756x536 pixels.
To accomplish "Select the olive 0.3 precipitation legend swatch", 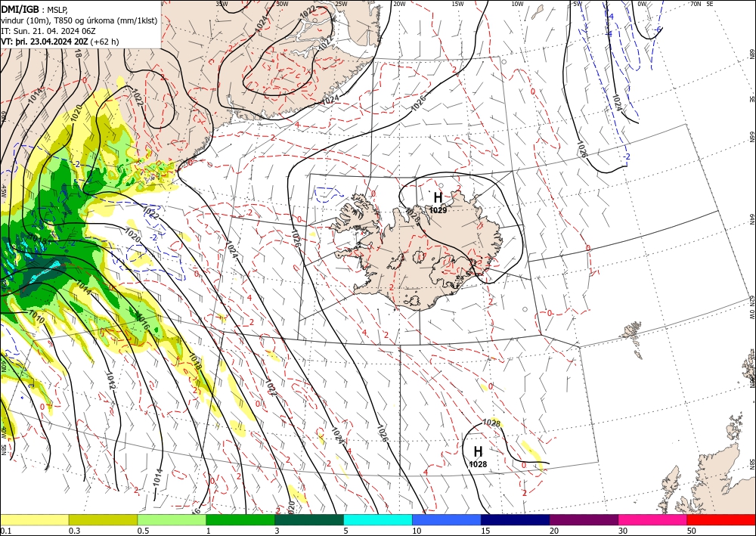I will coord(103,519).
